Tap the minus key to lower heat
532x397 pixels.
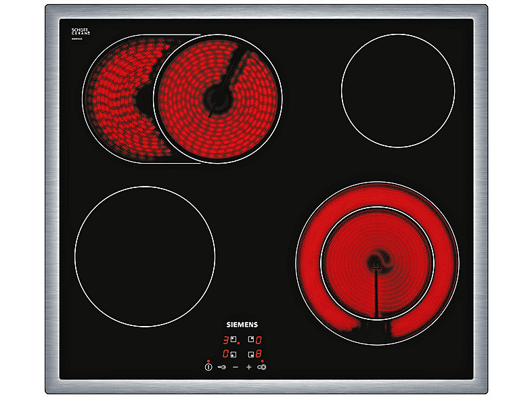click(x=236, y=367)
